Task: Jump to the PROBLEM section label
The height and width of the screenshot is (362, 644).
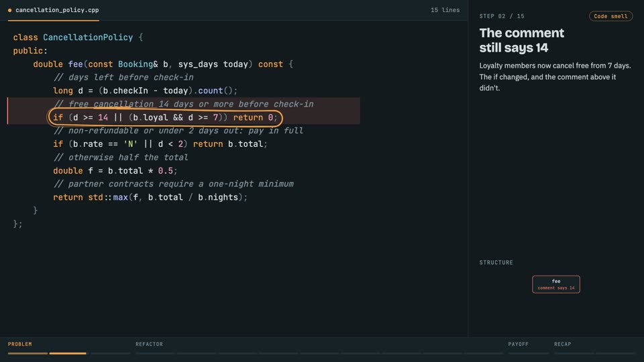Action: pyautogui.click(x=19, y=344)
